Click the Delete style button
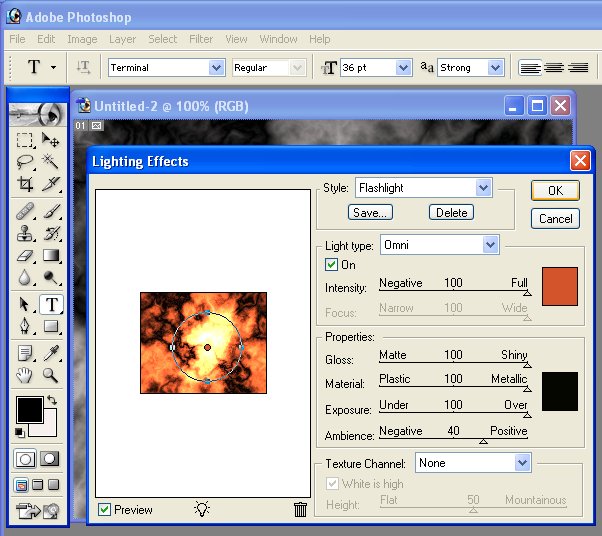602x536 pixels. (452, 212)
